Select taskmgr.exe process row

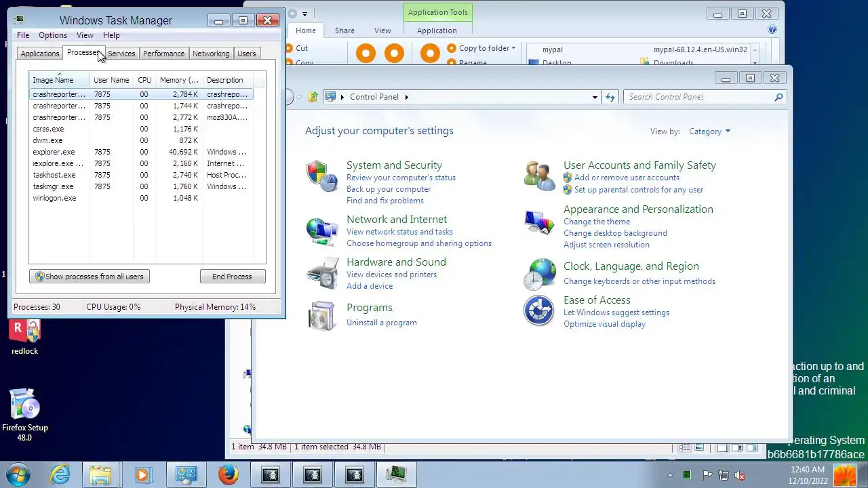141,186
